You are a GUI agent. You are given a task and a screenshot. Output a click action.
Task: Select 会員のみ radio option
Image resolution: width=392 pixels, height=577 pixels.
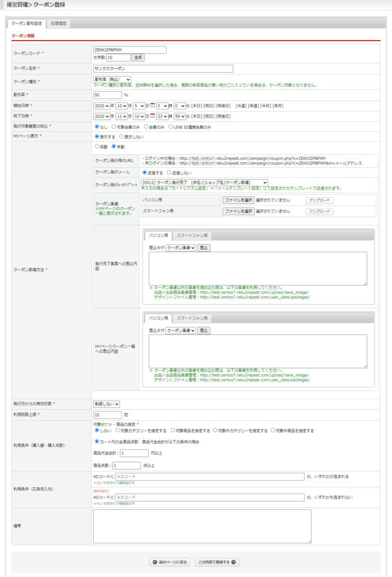(x=146, y=127)
